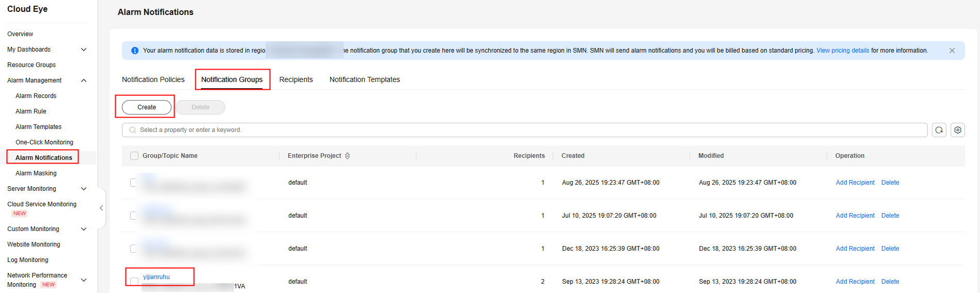Sort by Enterprise Project column icon
This screenshot has height=293, width=980.
pos(348,156)
